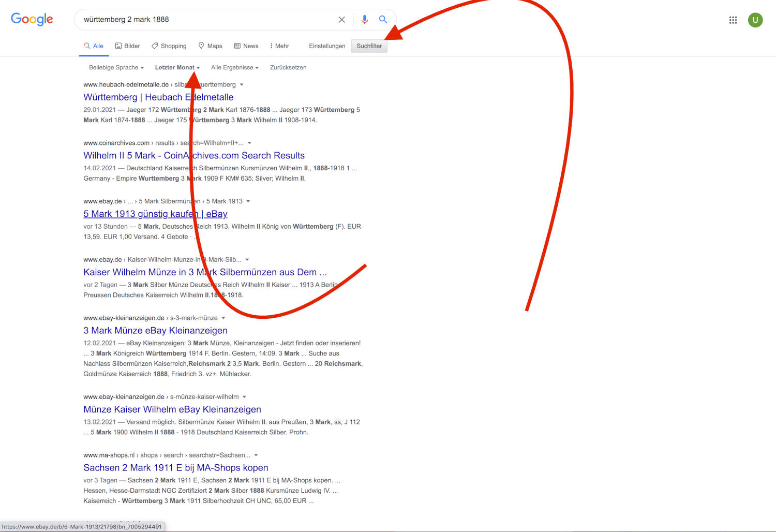The image size is (776, 532).
Task: Open the green user account avatar
Action: click(755, 20)
